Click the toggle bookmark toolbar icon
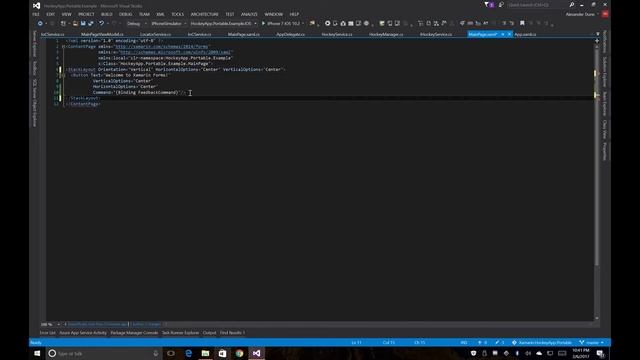This screenshot has width=640, height=360. 522,24
